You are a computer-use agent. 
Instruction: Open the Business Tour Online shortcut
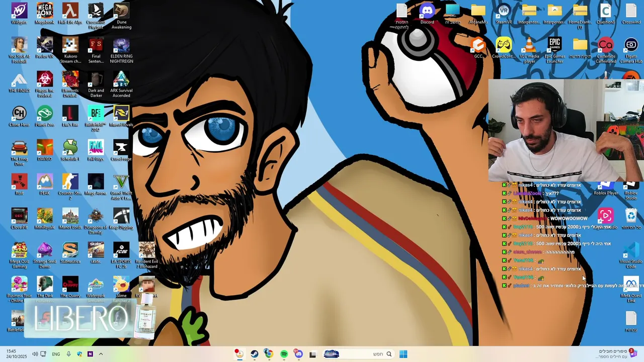pyautogui.click(x=19, y=290)
